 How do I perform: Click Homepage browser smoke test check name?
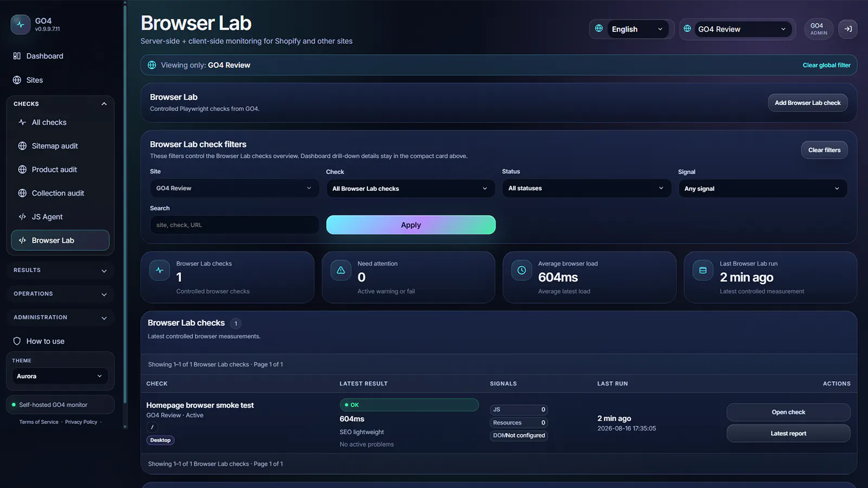click(x=200, y=405)
